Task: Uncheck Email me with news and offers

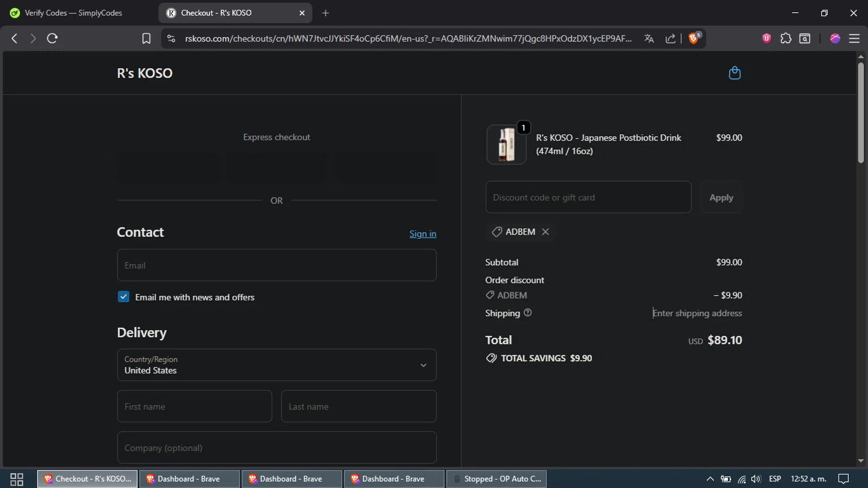Action: tap(123, 296)
